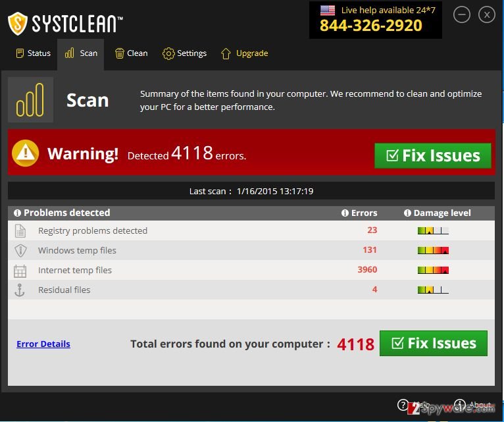Open the Clean tab
Image resolution: width=504 pixels, height=422 pixels.
(x=131, y=53)
